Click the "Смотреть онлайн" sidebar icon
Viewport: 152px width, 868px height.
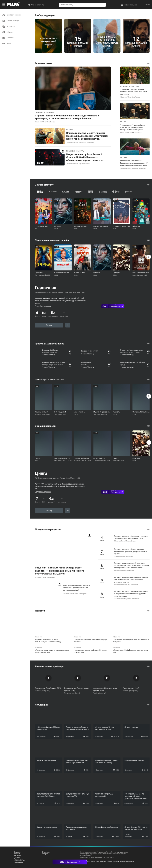[4, 15]
